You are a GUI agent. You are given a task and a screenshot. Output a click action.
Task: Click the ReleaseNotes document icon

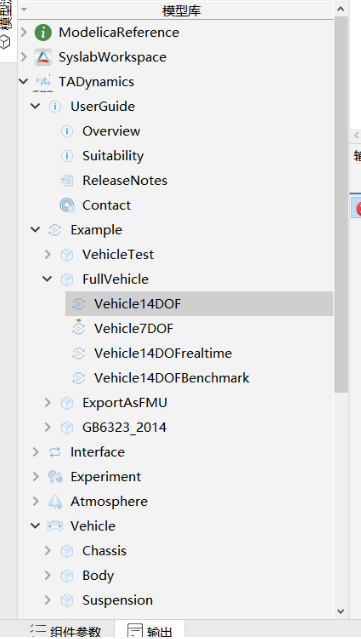[x=67, y=181]
